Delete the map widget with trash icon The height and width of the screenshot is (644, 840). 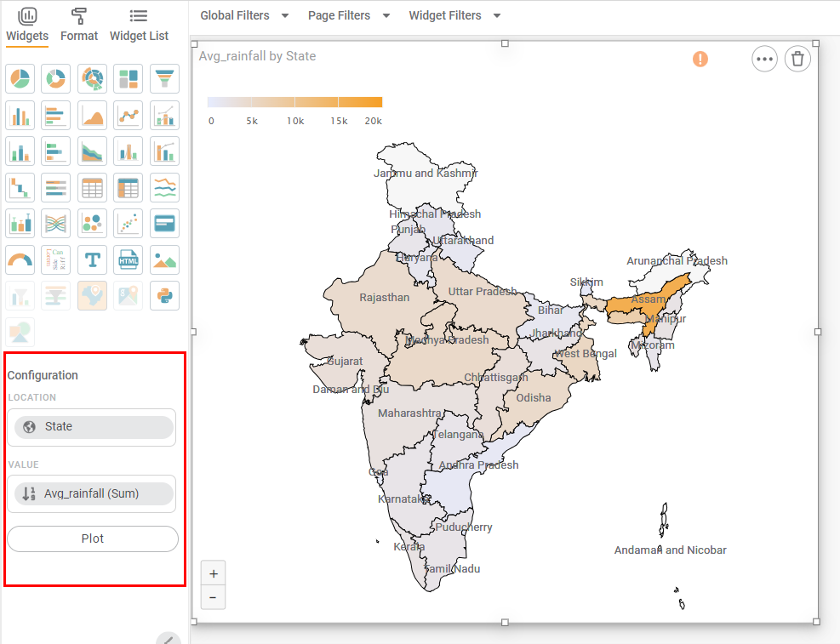click(797, 59)
